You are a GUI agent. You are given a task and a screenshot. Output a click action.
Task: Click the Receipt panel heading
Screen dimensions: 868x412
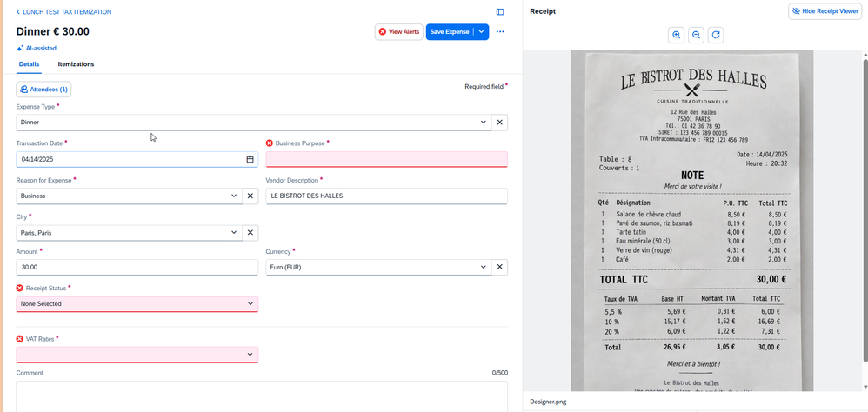click(x=543, y=11)
